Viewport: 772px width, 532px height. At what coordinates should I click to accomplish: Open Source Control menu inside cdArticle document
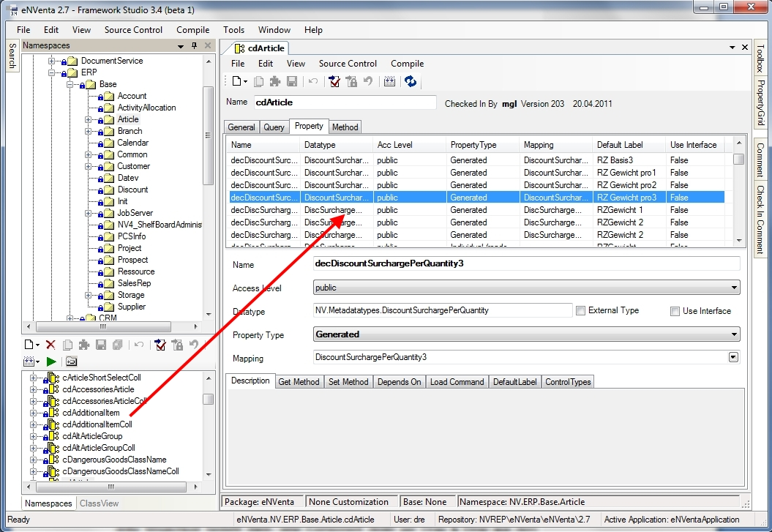(x=348, y=64)
